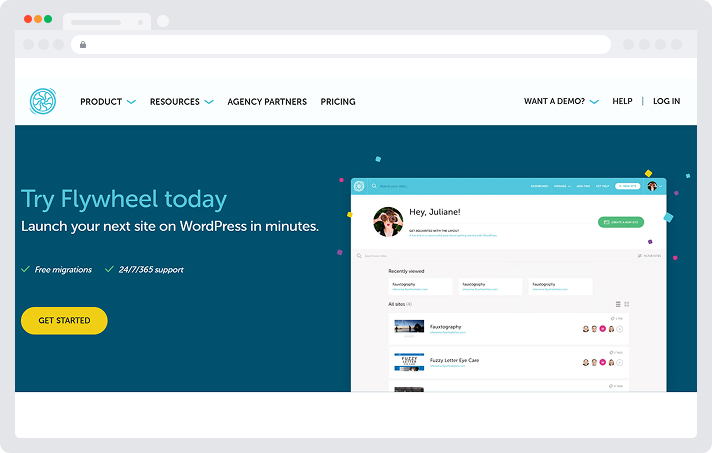Click the tag icon on the Fauxtography row
Viewport: 712px width, 453px height.
tap(613, 319)
